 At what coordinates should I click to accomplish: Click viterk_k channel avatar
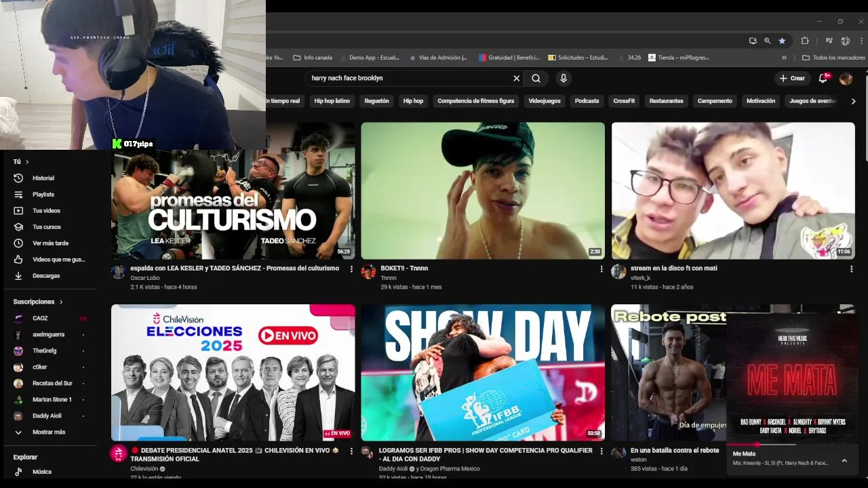[618, 272]
